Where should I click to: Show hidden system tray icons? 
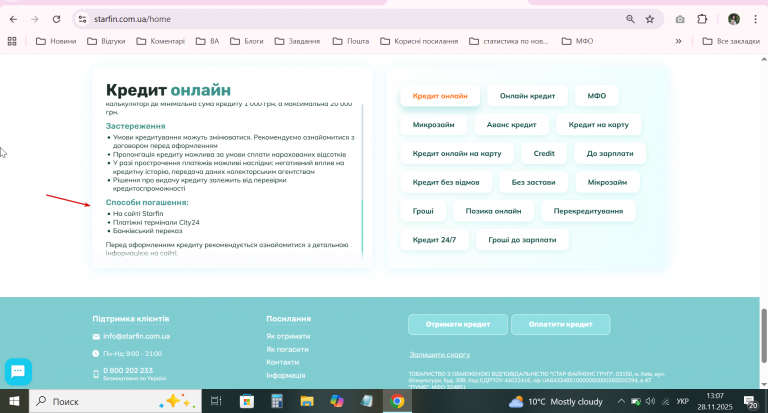click(x=621, y=401)
